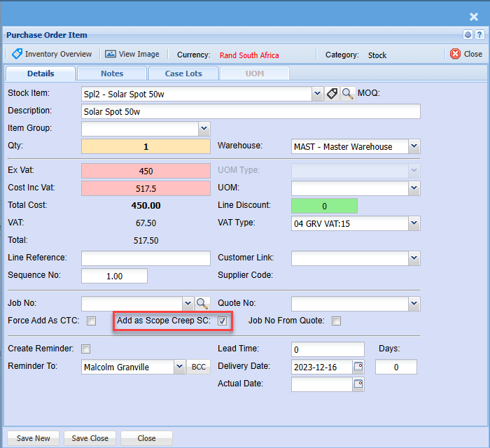490x448 pixels.
Task: Click the settings gear in title bar
Action: pyautogui.click(x=468, y=35)
